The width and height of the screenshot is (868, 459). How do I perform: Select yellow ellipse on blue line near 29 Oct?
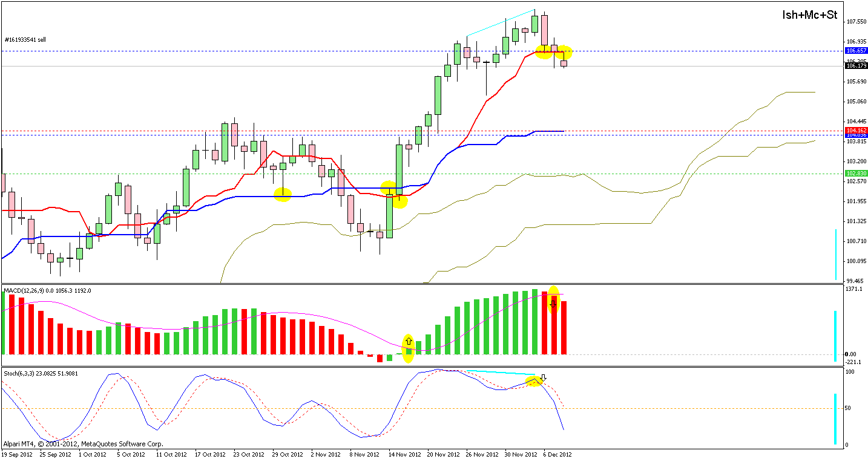(283, 194)
